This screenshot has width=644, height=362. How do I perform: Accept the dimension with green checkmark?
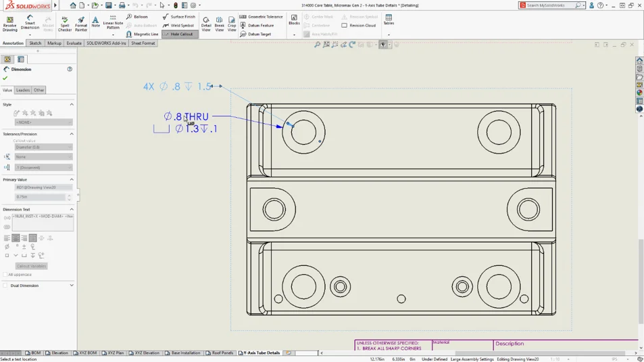click(x=5, y=78)
